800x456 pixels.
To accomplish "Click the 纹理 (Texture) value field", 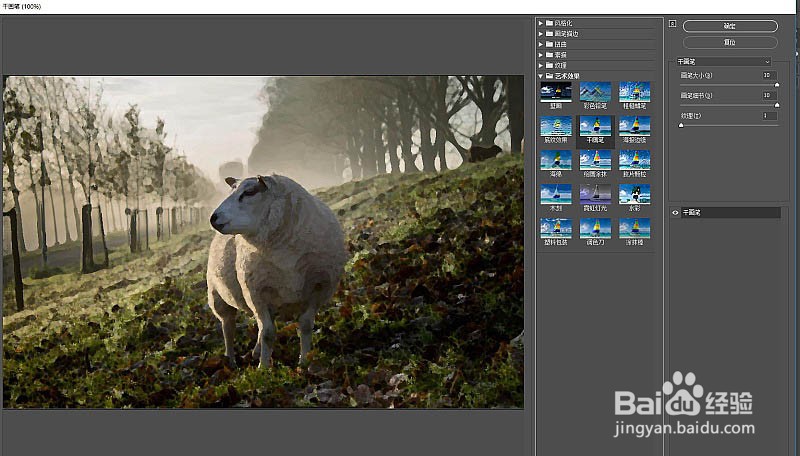I will (769, 116).
